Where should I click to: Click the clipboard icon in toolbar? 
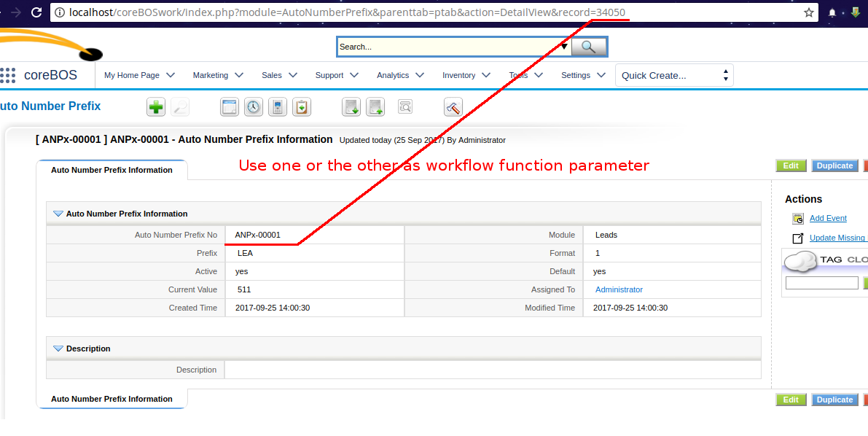(x=302, y=107)
